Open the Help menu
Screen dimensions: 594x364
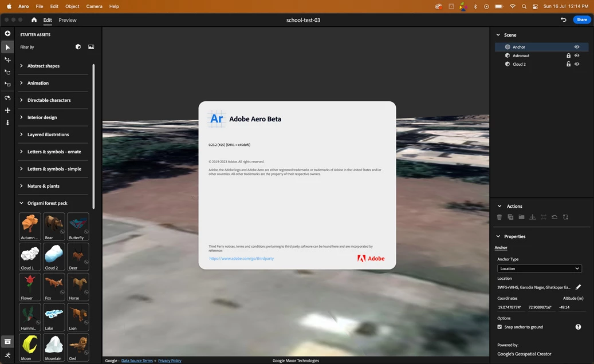click(x=114, y=6)
